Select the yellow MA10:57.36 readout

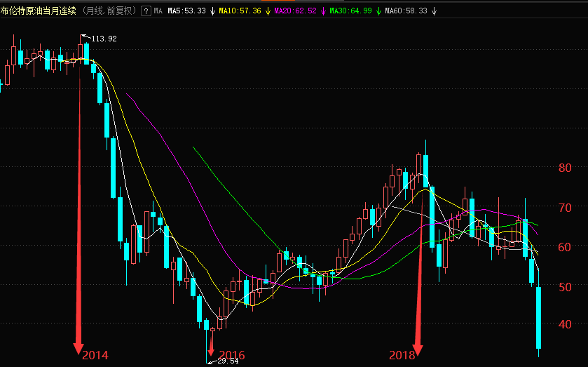(x=240, y=11)
